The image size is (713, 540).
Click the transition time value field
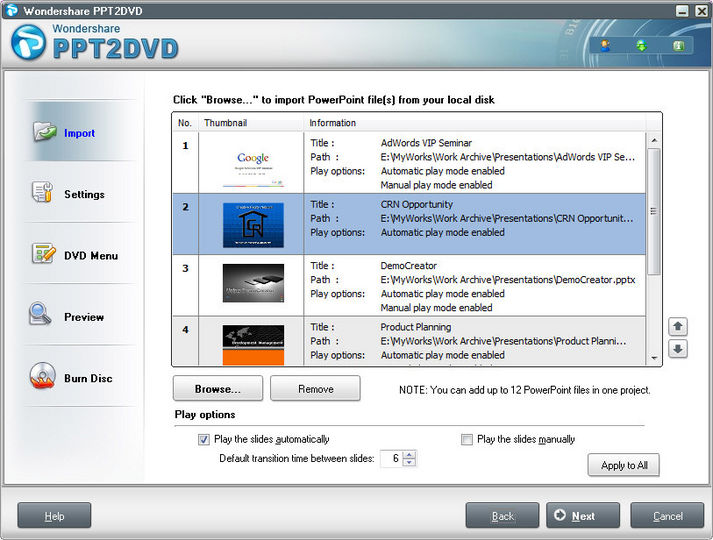392,458
